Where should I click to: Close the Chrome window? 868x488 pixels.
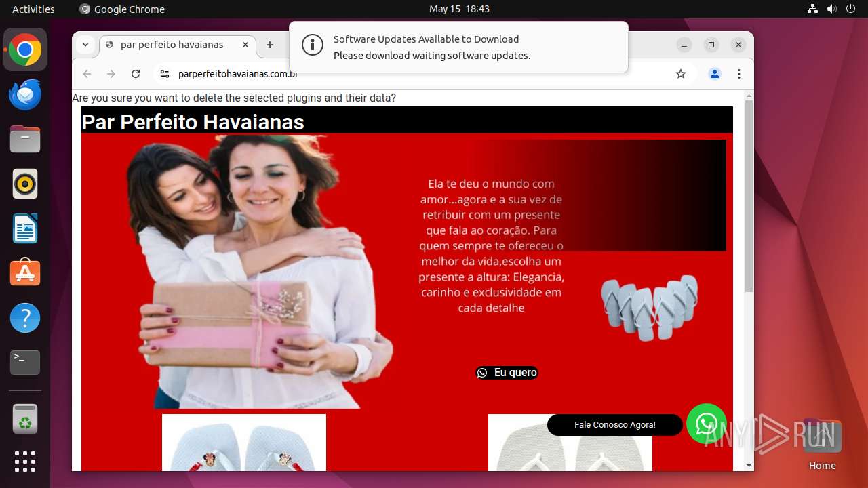(x=738, y=45)
